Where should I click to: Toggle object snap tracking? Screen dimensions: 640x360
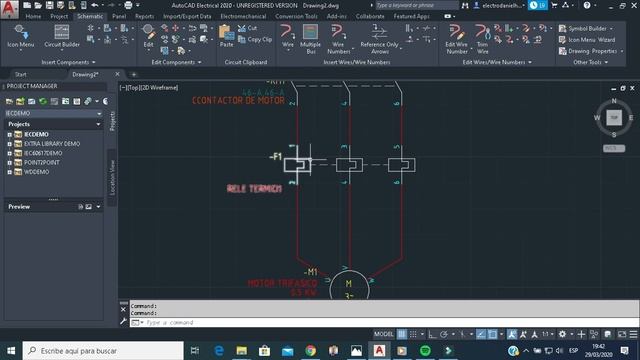[x=481, y=334]
